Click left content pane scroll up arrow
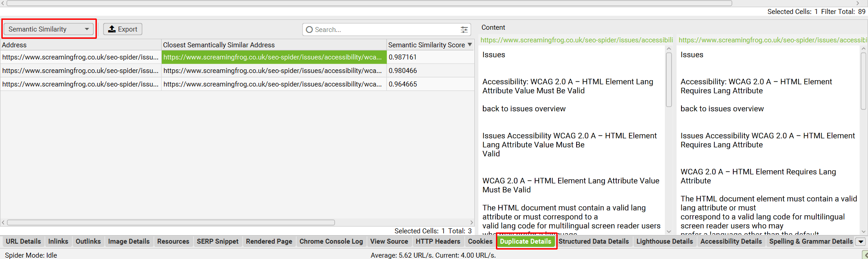The image size is (868, 259). pos(669,49)
